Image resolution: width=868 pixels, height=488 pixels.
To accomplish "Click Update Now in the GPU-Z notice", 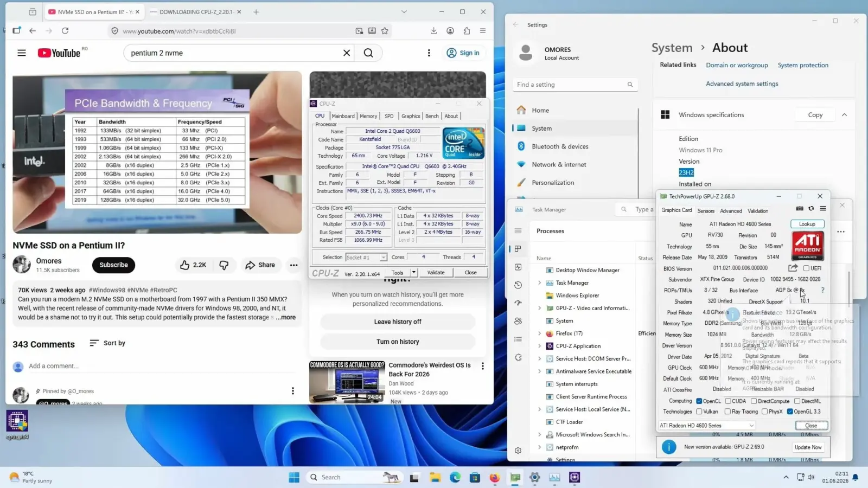I will click(808, 447).
